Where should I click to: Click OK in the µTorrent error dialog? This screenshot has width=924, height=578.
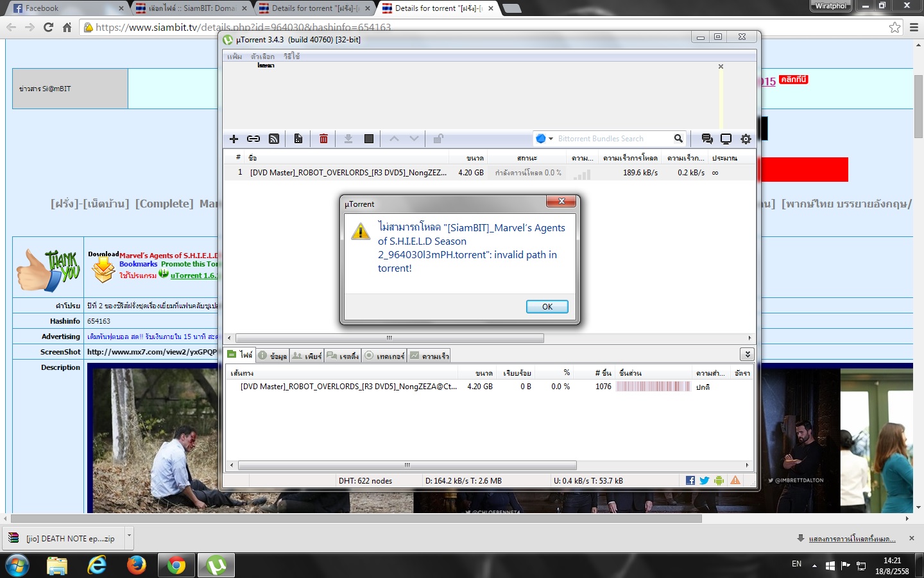(x=547, y=306)
